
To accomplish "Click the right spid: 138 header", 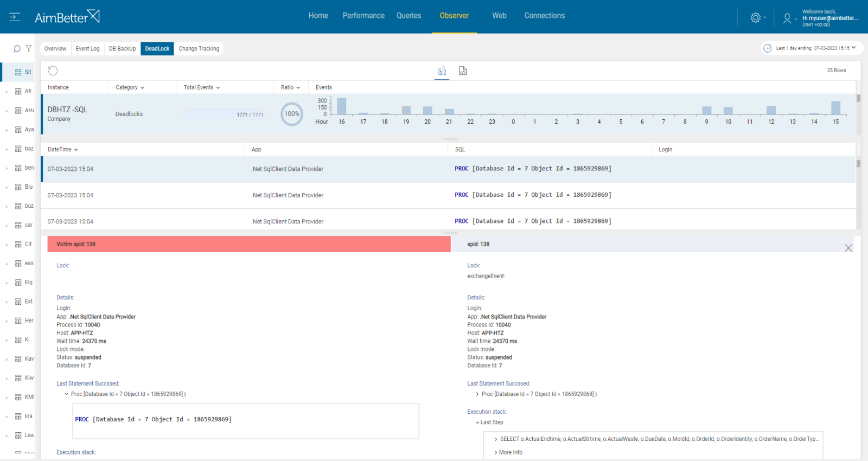I will click(x=652, y=244).
